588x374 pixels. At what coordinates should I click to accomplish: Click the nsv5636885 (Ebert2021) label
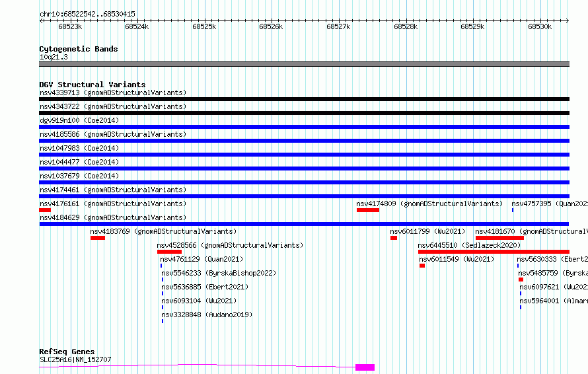[205, 287]
